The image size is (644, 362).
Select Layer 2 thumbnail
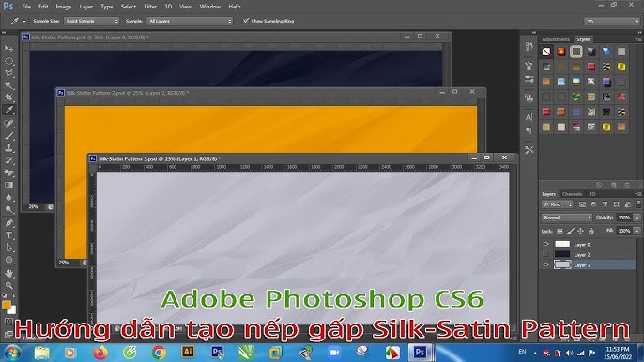tap(561, 255)
